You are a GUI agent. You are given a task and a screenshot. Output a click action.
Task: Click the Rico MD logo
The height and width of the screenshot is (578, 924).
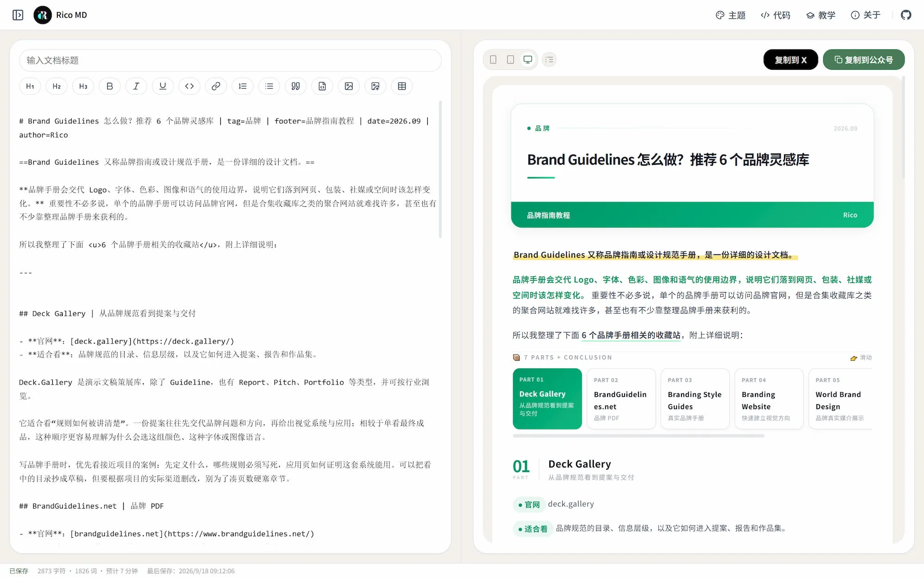[x=43, y=15]
